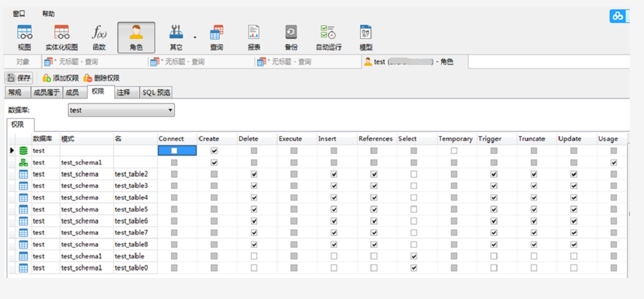Click the row indicator arrow of first row
The width and height of the screenshot is (644, 299).
click(12, 150)
